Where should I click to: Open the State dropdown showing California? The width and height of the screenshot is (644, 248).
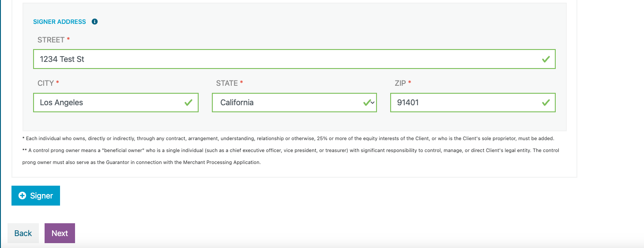[294, 103]
